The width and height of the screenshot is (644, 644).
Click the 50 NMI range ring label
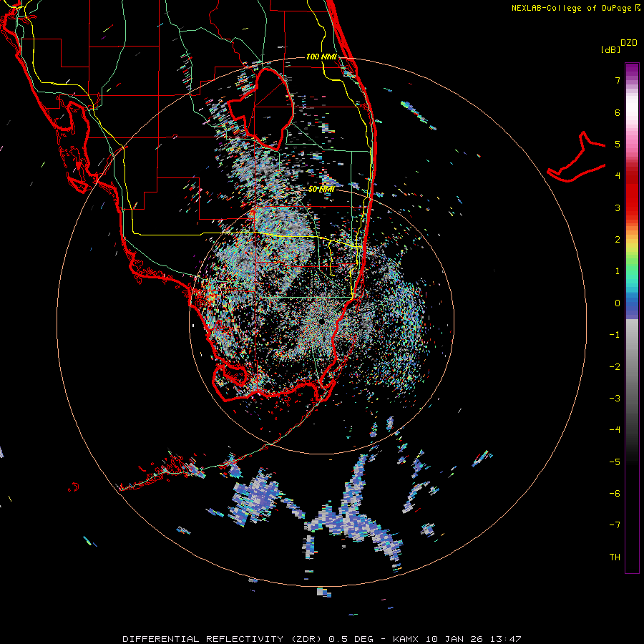pos(321,190)
